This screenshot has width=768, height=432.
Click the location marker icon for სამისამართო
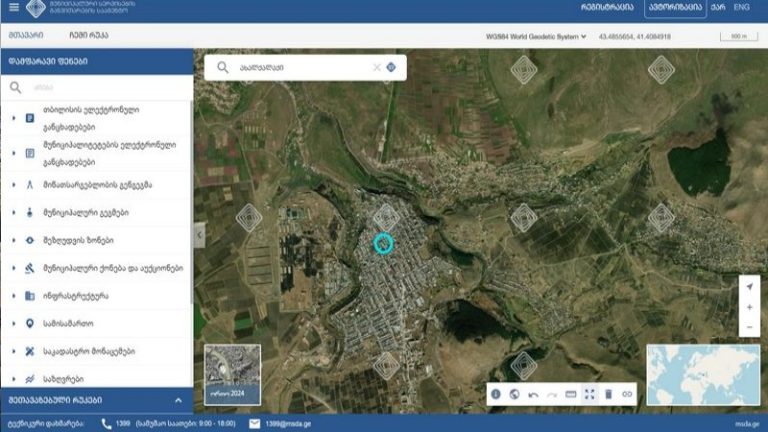30,323
